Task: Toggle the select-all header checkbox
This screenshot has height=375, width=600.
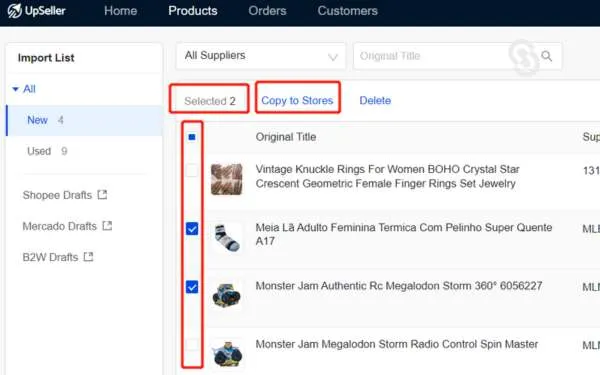Action: pyautogui.click(x=192, y=137)
